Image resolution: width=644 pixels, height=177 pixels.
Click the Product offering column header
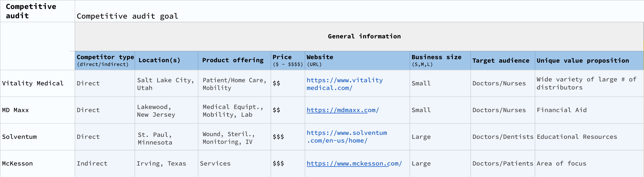tap(233, 60)
